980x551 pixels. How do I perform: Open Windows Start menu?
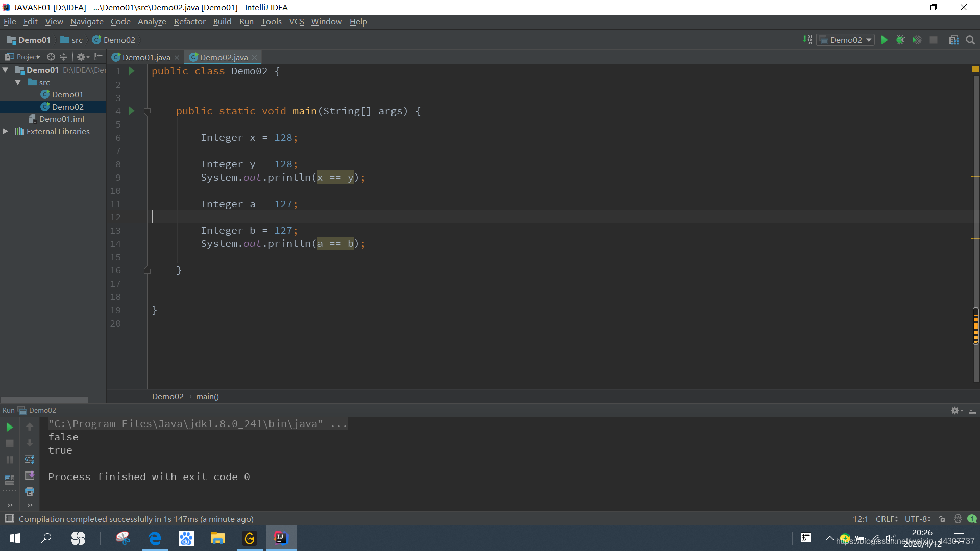click(15, 538)
